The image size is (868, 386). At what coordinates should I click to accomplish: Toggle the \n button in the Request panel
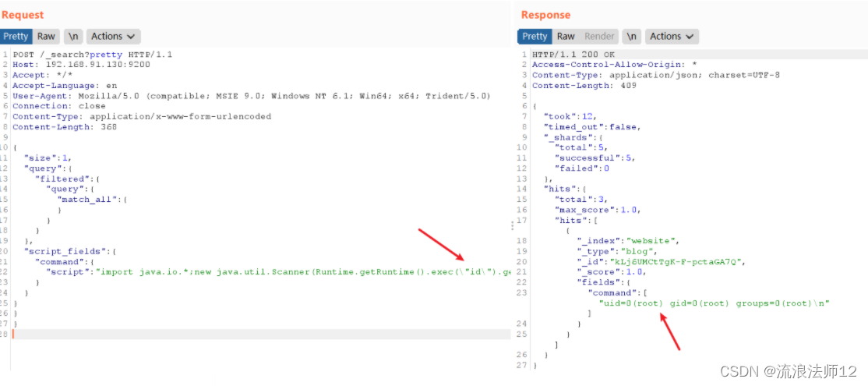[73, 36]
